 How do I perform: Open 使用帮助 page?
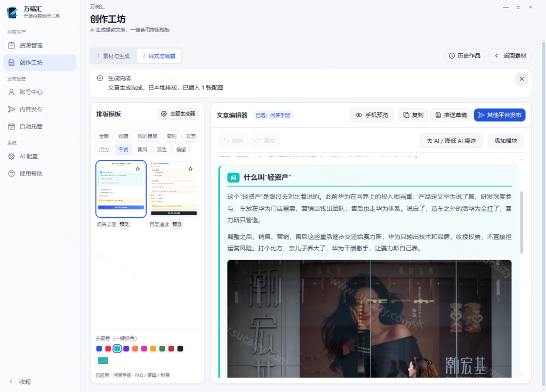pyautogui.click(x=39, y=174)
